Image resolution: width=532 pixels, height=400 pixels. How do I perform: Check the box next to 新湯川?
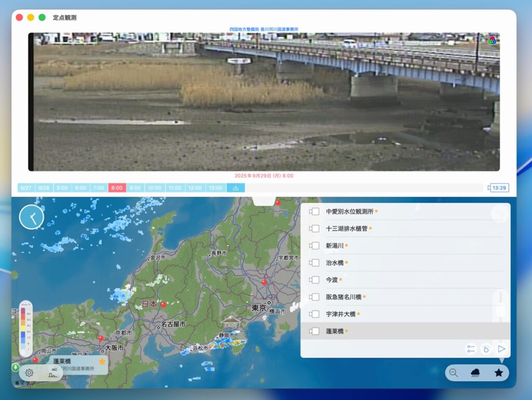pos(315,246)
